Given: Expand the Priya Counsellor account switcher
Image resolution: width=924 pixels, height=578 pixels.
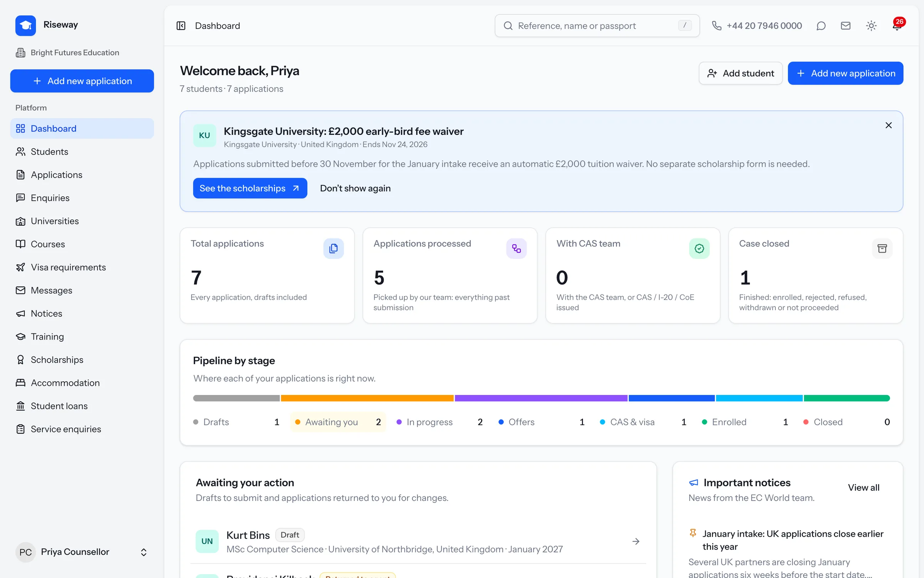Looking at the screenshot, I should point(82,552).
